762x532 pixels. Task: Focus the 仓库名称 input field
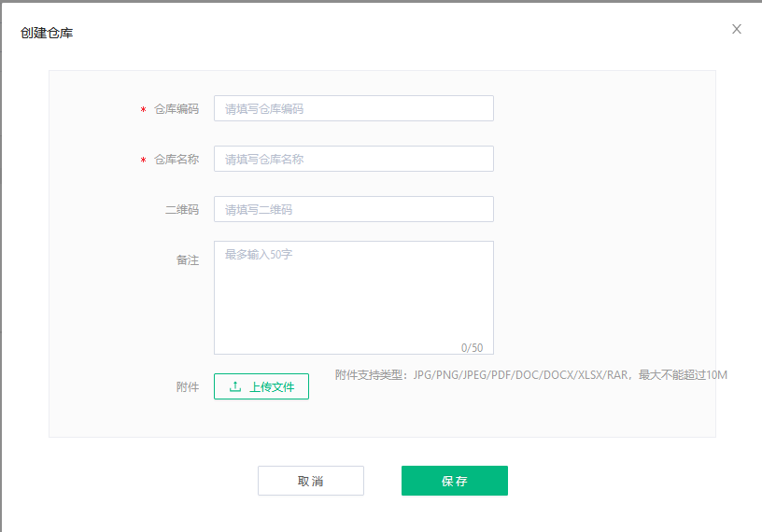coord(354,159)
